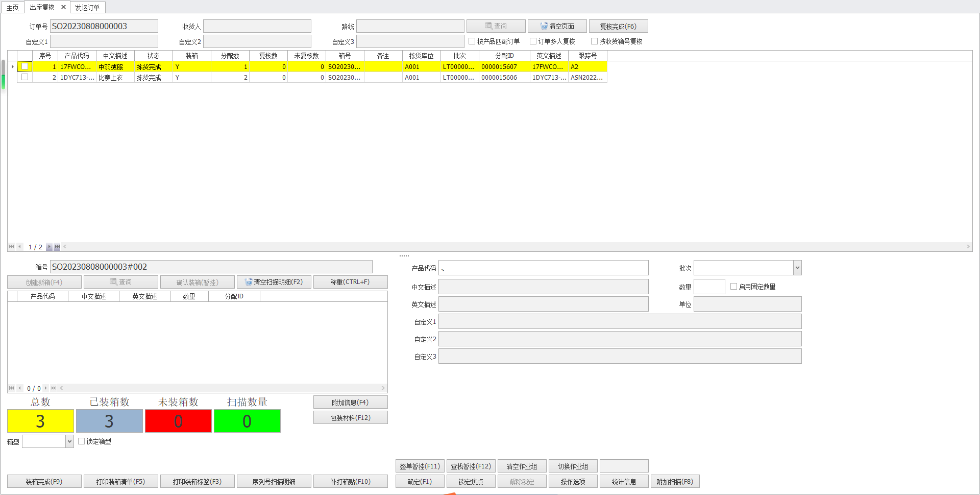Image resolution: width=980 pixels, height=495 pixels.
Task: Focus the 订单号 input field
Action: pos(104,26)
